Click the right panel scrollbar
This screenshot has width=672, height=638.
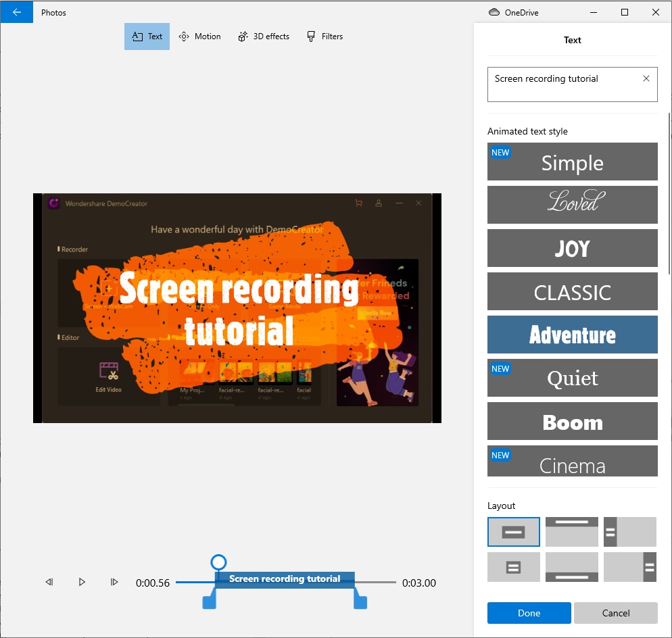669,194
